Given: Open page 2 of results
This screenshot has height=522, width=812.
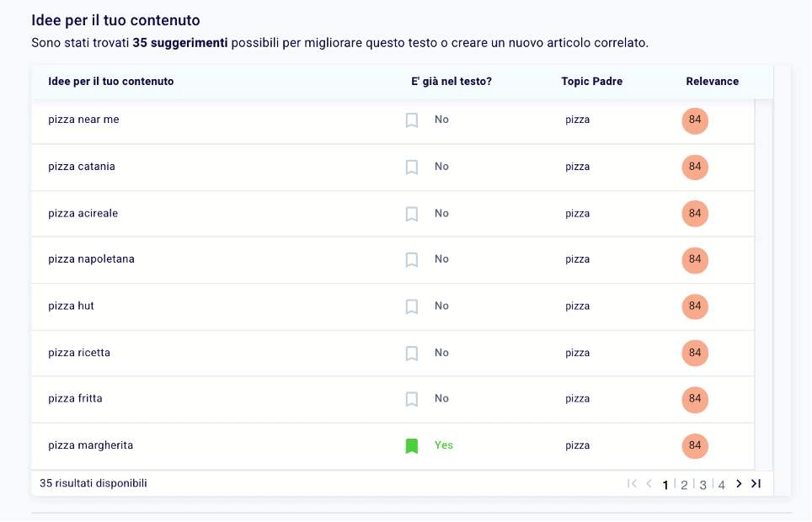Looking at the screenshot, I should [x=684, y=485].
